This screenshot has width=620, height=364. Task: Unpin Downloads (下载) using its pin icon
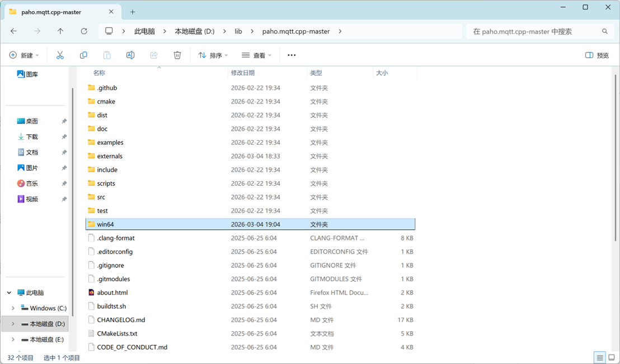(x=64, y=137)
